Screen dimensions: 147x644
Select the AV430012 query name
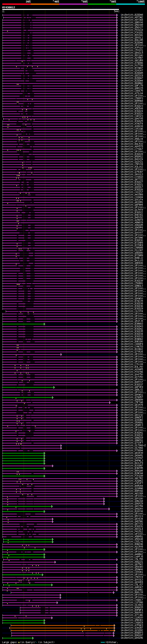tap(8, 8)
